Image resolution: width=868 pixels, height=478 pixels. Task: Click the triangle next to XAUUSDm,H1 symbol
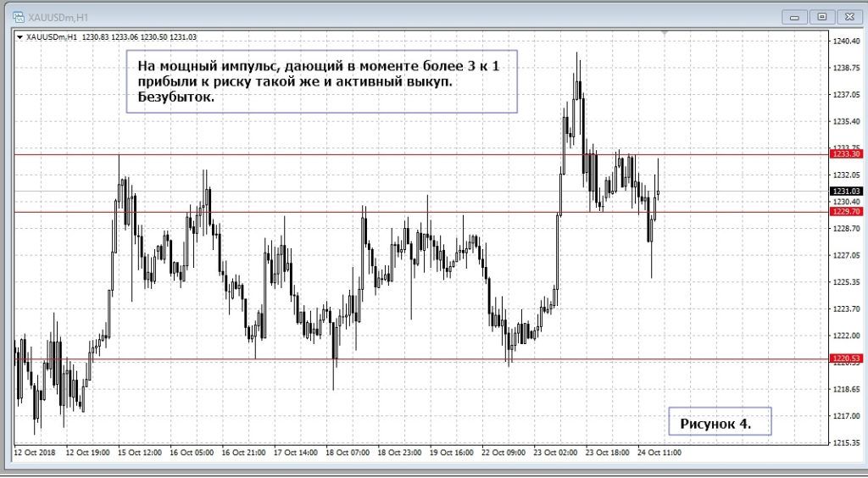click(x=20, y=36)
